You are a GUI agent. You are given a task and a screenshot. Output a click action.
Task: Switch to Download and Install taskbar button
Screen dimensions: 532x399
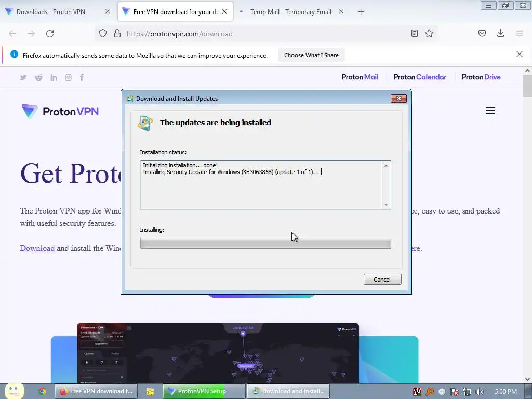pyautogui.click(x=288, y=391)
